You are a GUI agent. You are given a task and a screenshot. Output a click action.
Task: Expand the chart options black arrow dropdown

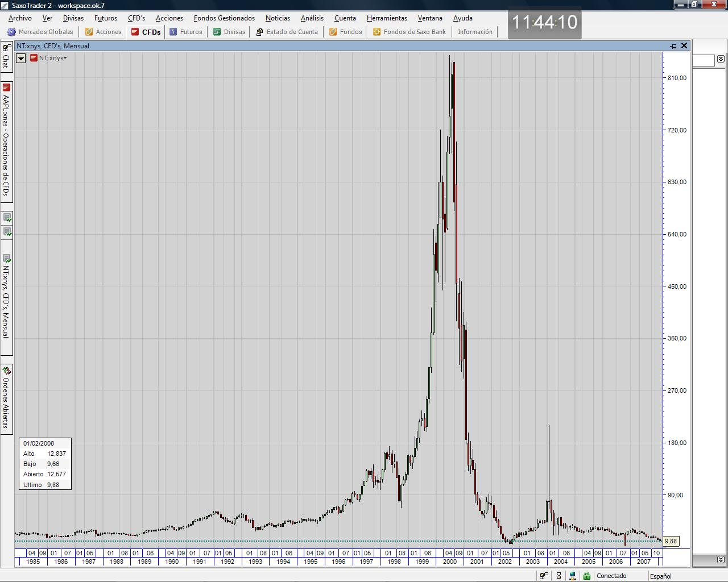click(x=20, y=58)
